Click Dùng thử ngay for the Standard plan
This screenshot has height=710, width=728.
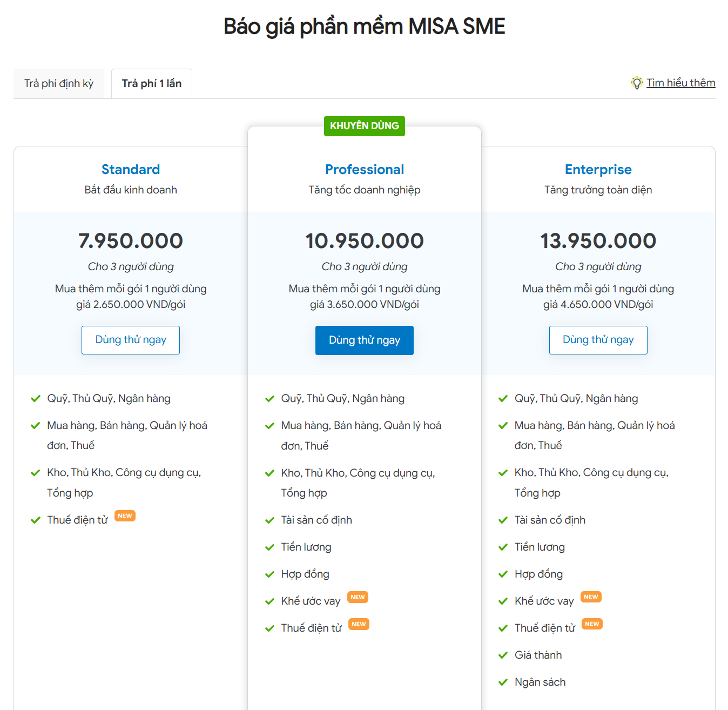130,340
